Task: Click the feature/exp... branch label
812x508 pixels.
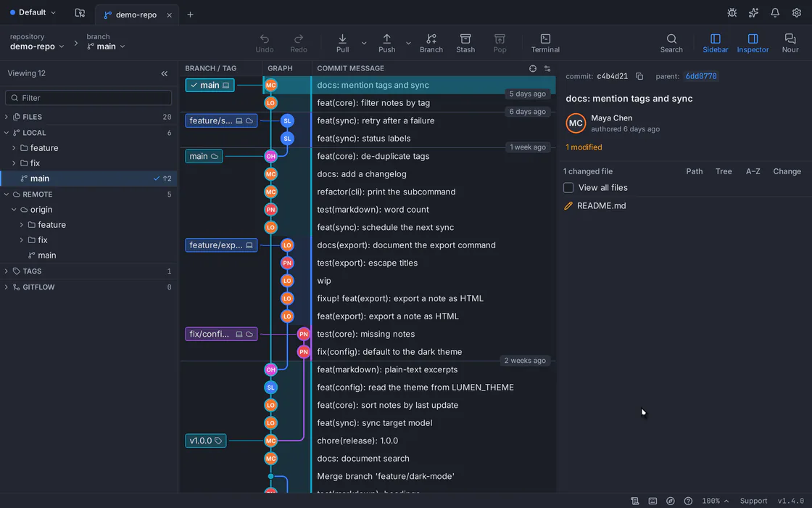Action: 221,245
